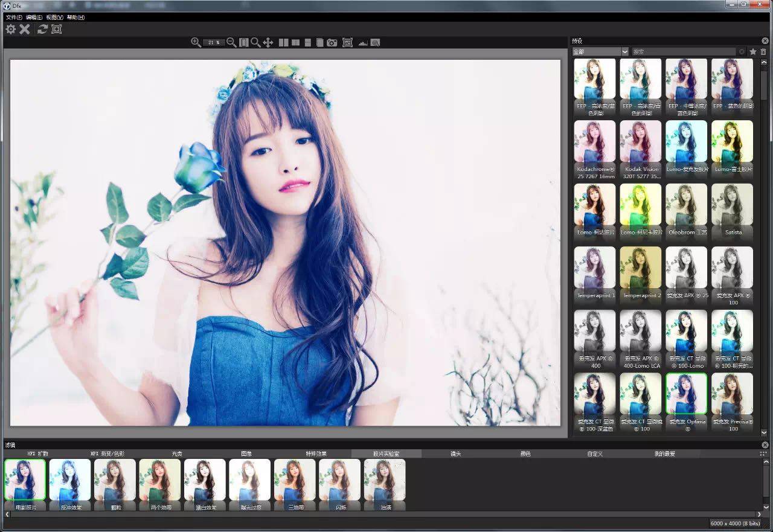This screenshot has height=532, width=773.
Task: Take a snapshot with the camera icon
Action: pos(332,42)
